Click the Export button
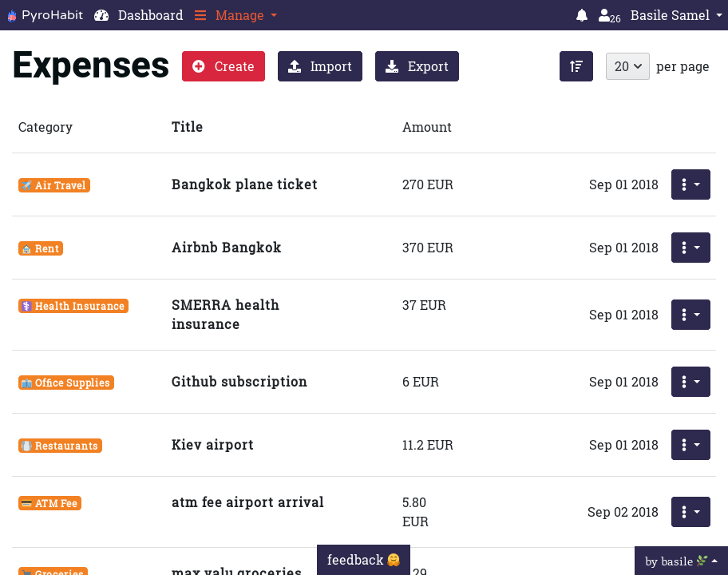Image resolution: width=728 pixels, height=575 pixels. (417, 66)
